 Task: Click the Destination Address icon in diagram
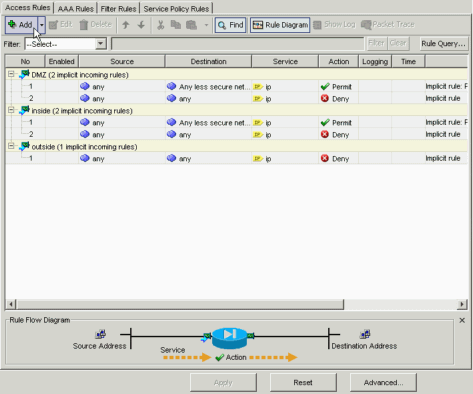click(x=365, y=334)
